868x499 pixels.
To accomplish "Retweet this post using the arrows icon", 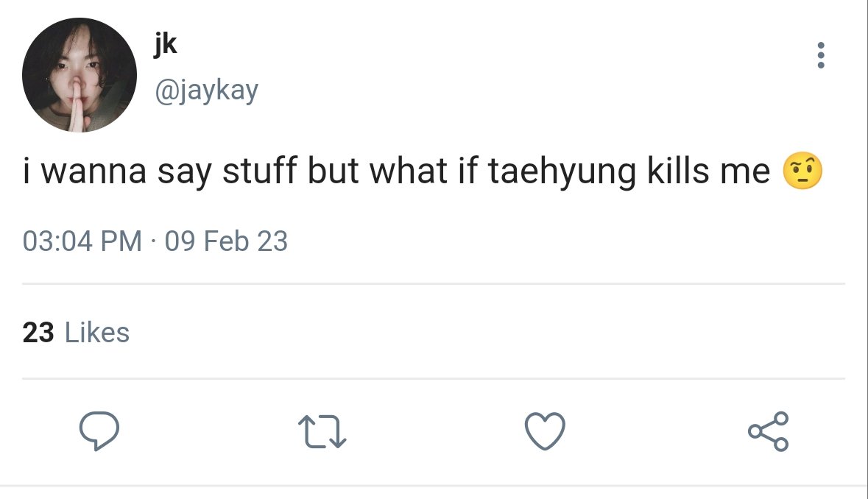I will (322, 431).
